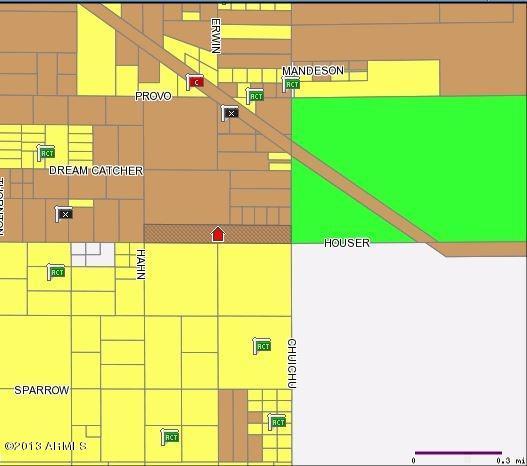The height and width of the screenshot is (466, 527).
Task: Click the DREAM CATCHER street label
Action: (96, 170)
